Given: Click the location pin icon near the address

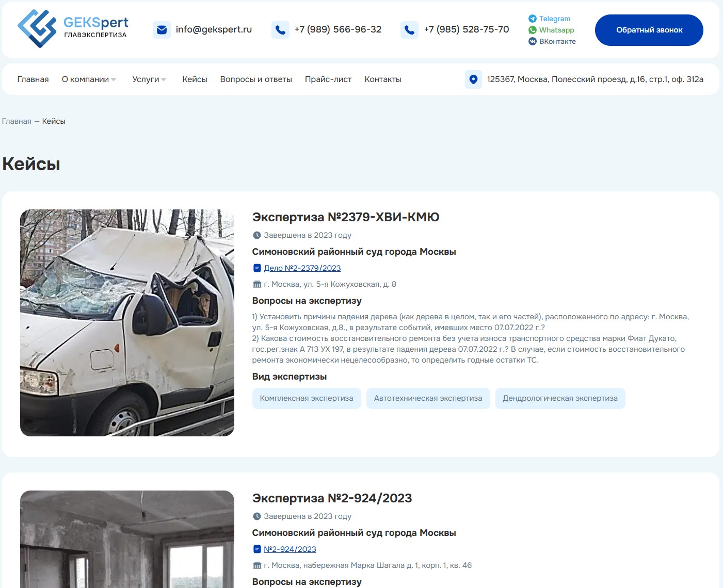Looking at the screenshot, I should (473, 79).
